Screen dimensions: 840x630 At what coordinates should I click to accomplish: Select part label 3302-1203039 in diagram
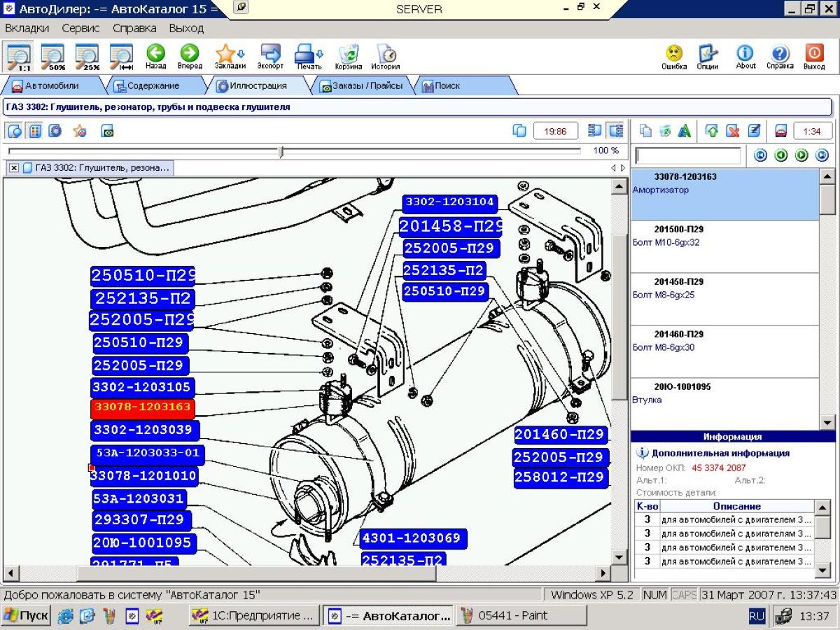pyautogui.click(x=145, y=430)
